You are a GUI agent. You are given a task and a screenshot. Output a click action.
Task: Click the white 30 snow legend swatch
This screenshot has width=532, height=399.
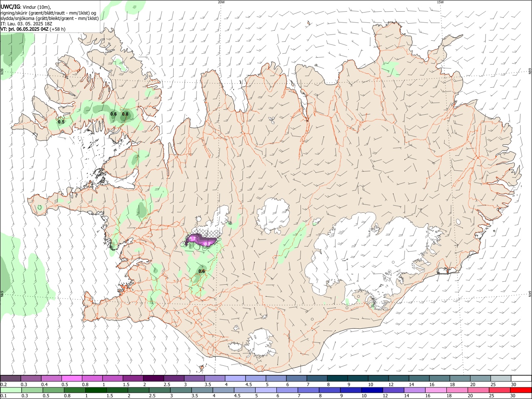[522, 378]
